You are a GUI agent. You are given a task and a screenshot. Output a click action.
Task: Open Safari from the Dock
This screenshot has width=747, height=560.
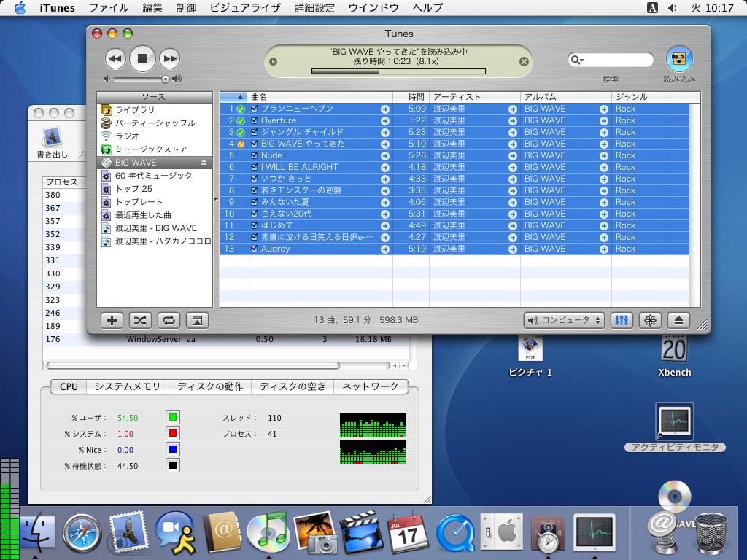click(x=82, y=534)
